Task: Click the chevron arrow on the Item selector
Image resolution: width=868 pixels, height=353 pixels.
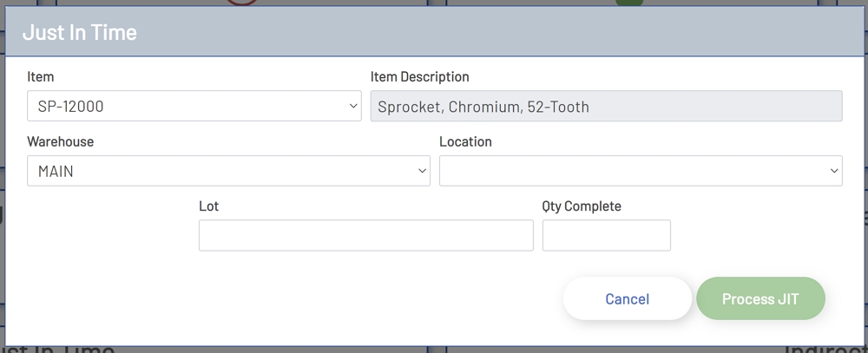Action: click(x=353, y=107)
